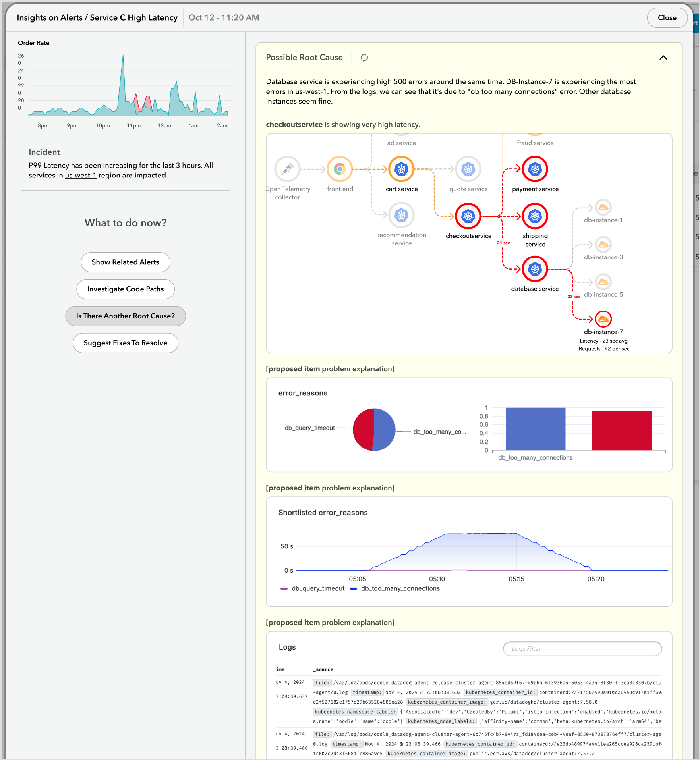Image resolution: width=700 pixels, height=760 pixels.
Task: Toggle db_query_timeout legend series
Action: point(313,588)
